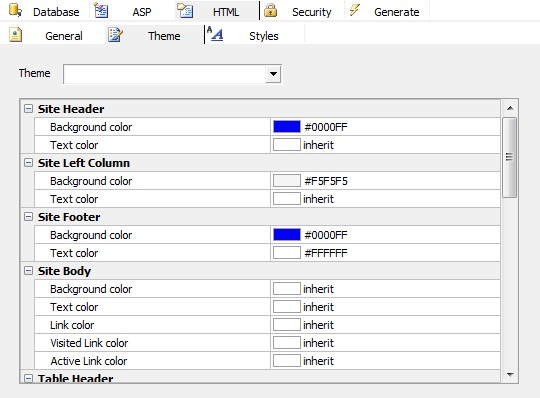This screenshot has width=540, height=398.
Task: Select the Active Link color row label
Action: [x=89, y=361]
